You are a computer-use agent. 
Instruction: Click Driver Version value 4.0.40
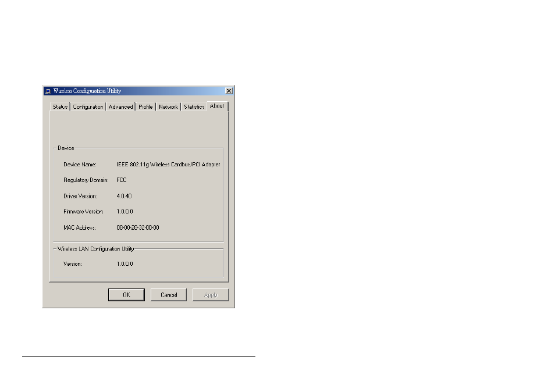tap(124, 195)
